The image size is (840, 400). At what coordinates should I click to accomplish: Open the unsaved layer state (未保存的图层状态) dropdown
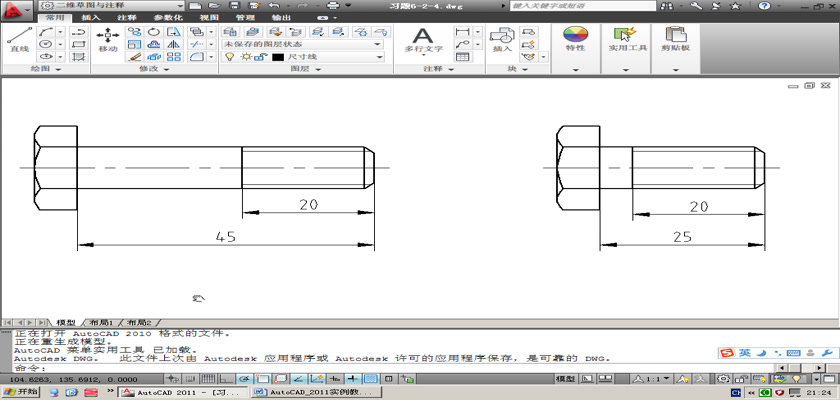coord(302,44)
